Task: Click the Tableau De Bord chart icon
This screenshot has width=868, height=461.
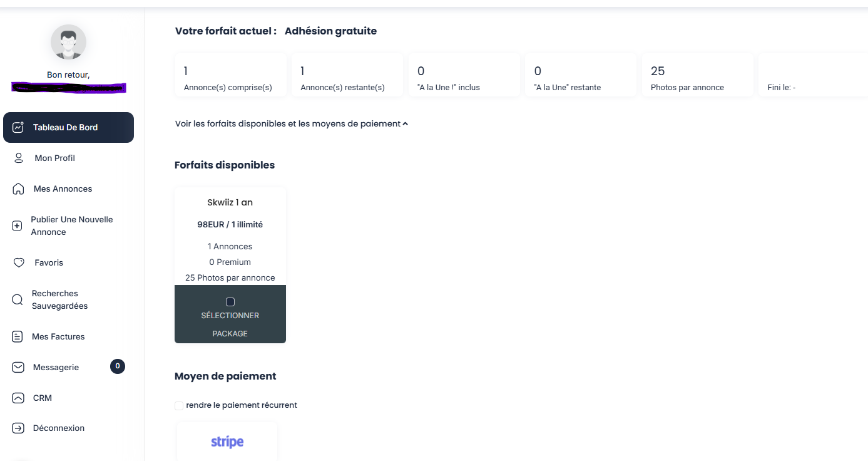Action: pos(18,127)
